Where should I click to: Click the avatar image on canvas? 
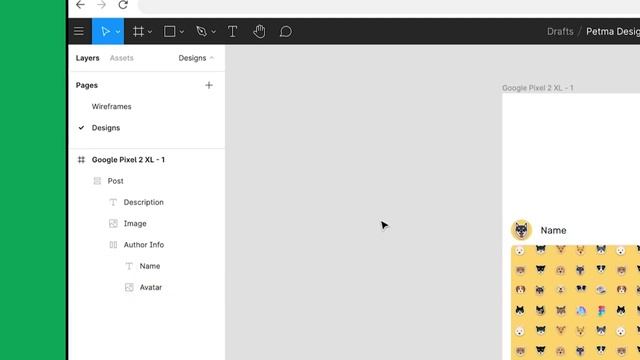click(521, 230)
